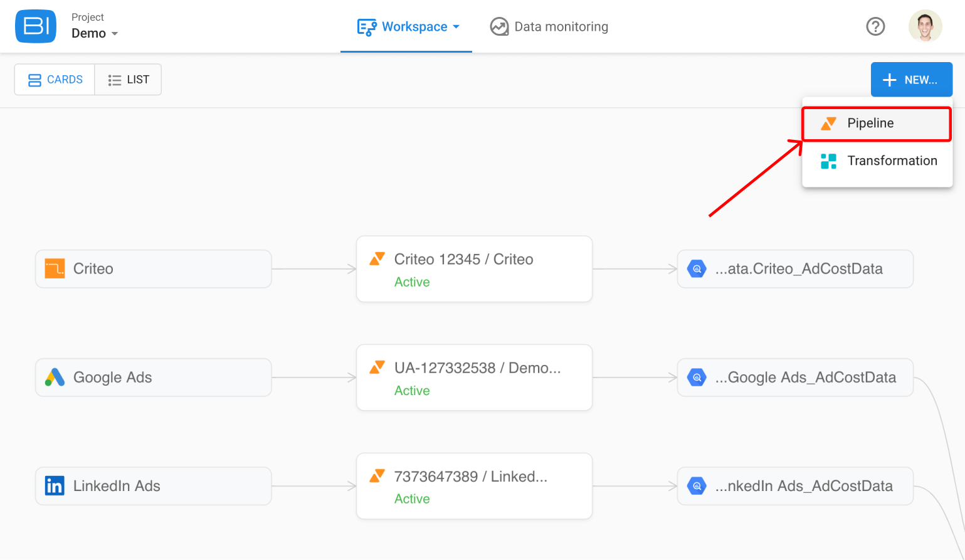
Task: Select the Google Ads source card label
Action: coord(113,377)
